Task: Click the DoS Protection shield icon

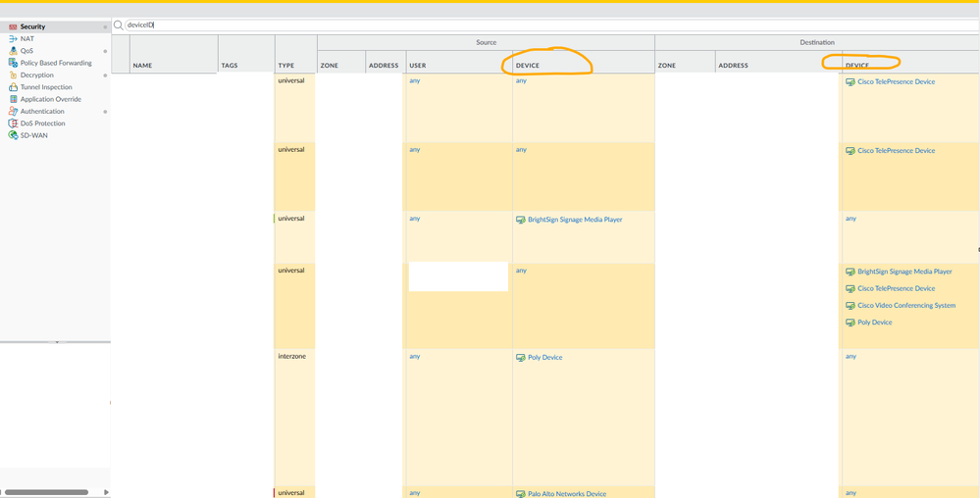Action: [13, 124]
